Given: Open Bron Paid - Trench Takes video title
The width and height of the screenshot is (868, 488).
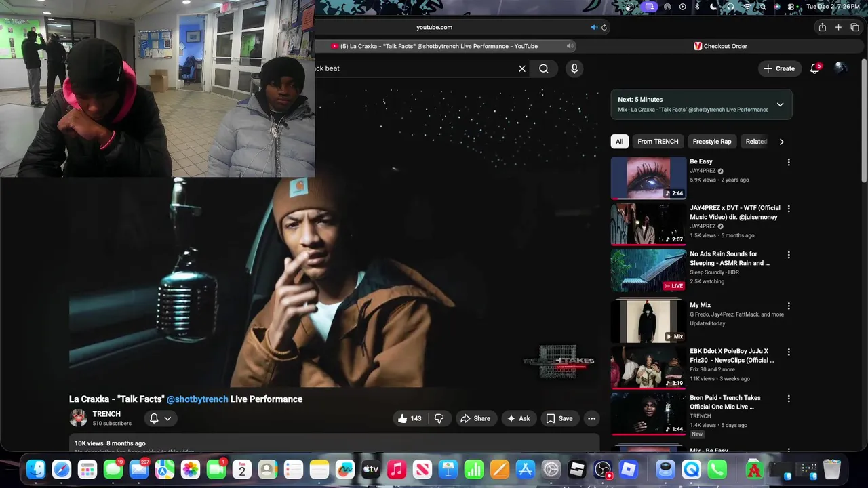Looking at the screenshot, I should point(725,402).
